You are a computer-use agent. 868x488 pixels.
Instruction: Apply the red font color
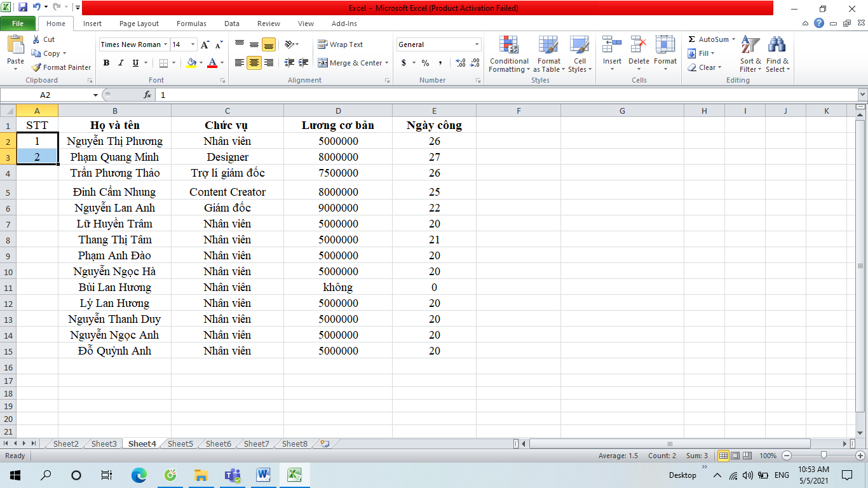(x=212, y=63)
